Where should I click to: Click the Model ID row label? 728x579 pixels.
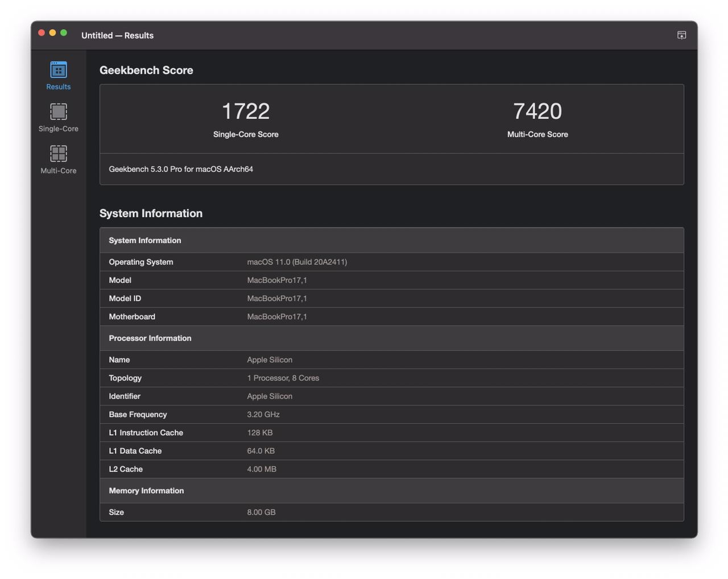click(x=125, y=298)
